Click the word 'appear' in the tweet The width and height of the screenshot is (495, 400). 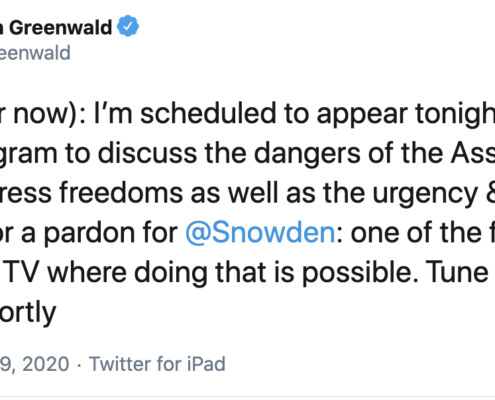coord(362,115)
